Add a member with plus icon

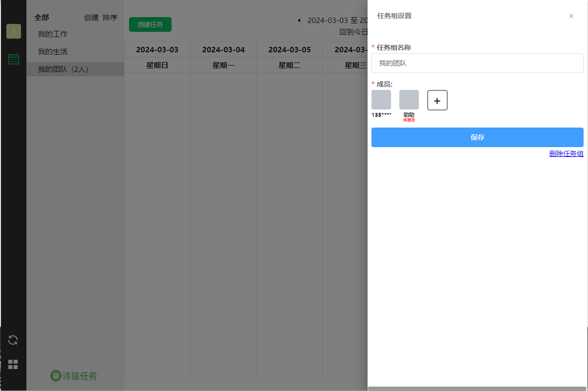tap(437, 100)
